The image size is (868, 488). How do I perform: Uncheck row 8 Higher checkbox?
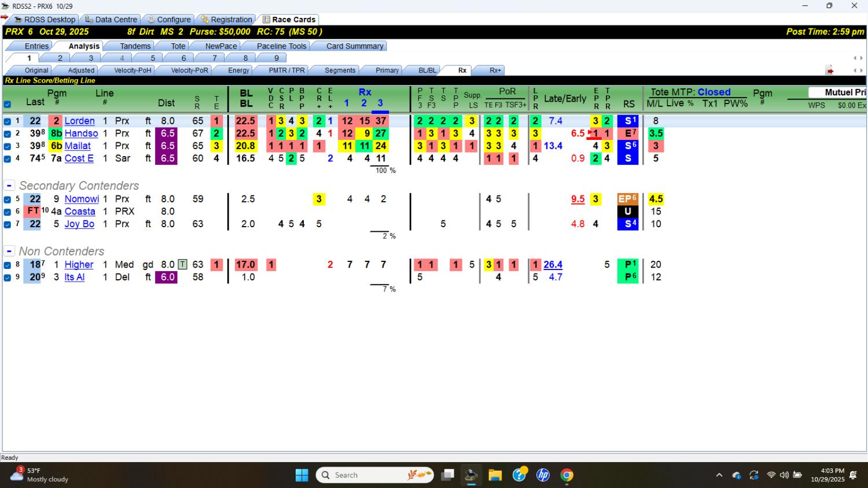(8, 265)
